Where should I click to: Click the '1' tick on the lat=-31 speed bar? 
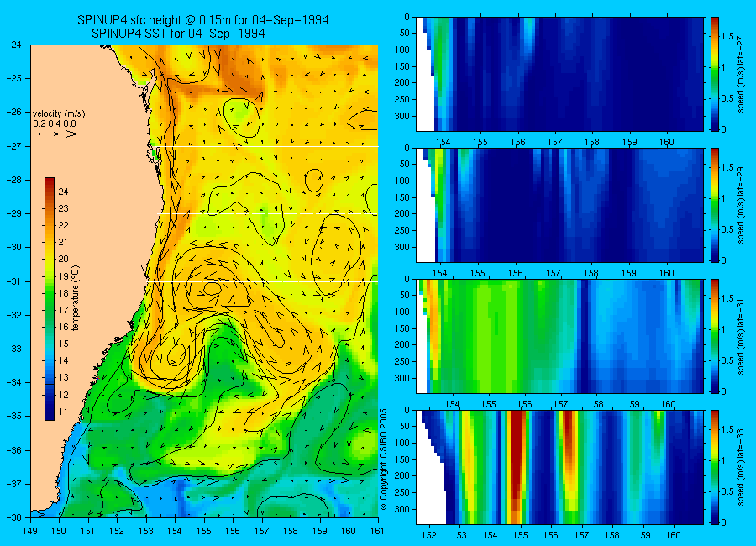point(724,329)
